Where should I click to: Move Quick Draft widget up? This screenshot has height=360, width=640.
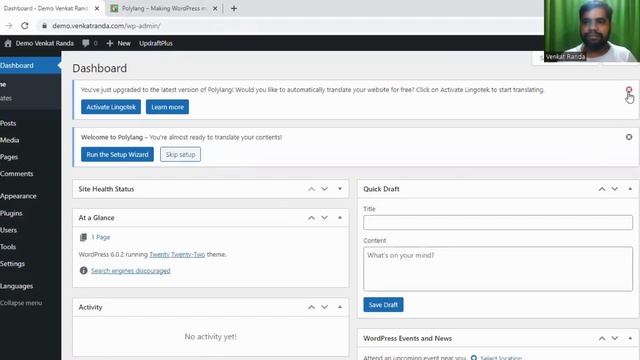coord(602,189)
